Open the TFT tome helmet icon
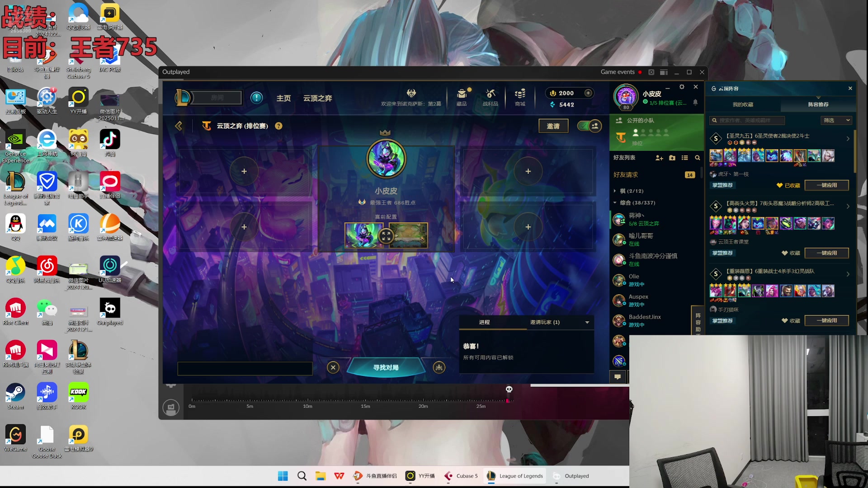 [411, 93]
